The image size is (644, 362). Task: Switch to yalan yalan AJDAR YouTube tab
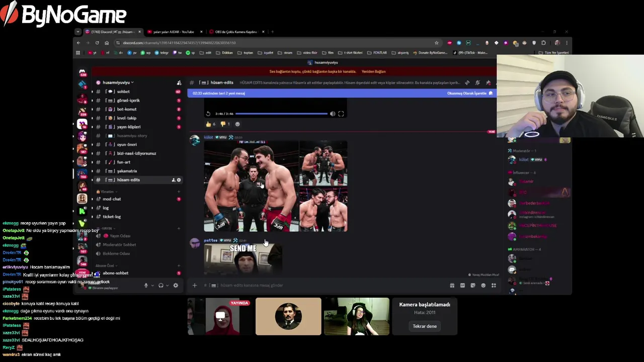point(174,32)
